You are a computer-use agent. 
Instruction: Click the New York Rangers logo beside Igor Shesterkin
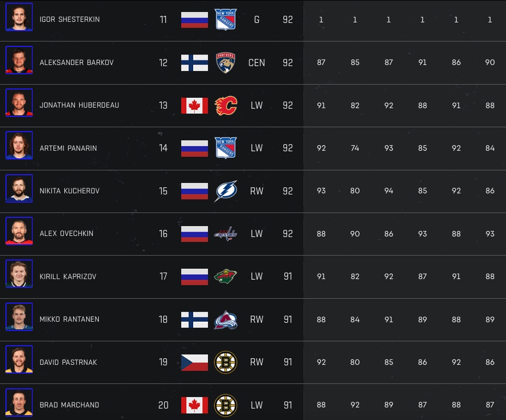[x=225, y=20]
